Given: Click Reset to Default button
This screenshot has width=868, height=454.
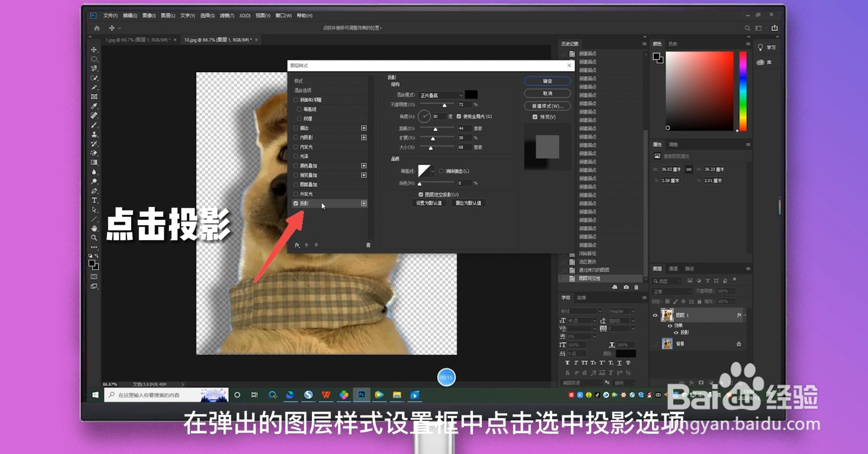Looking at the screenshot, I should [468, 203].
